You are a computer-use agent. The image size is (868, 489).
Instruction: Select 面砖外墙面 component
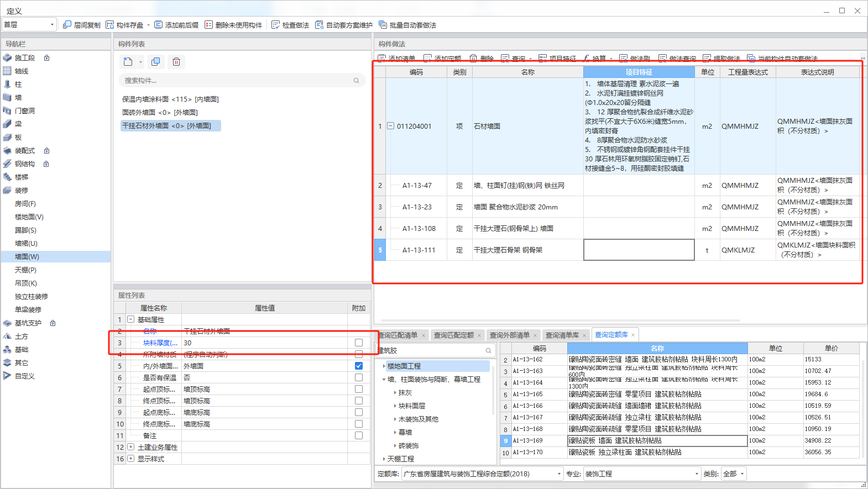pyautogui.click(x=160, y=113)
